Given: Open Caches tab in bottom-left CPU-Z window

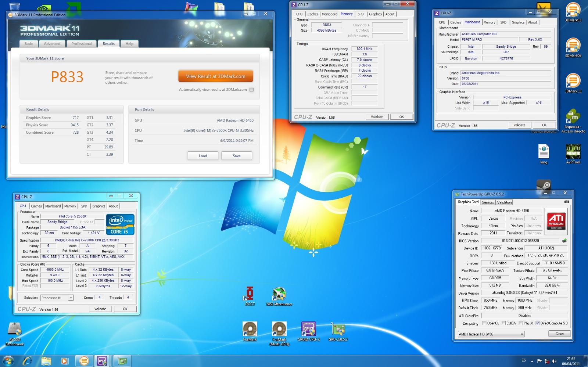Looking at the screenshot, I should point(36,206).
